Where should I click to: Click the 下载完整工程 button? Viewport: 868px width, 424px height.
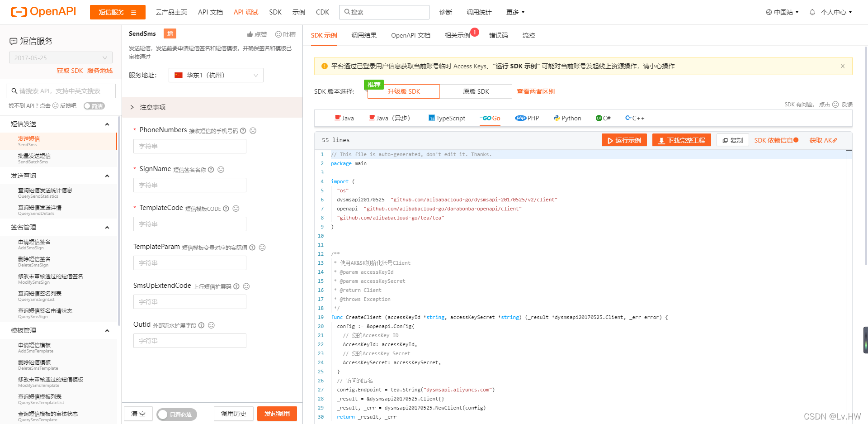(682, 140)
